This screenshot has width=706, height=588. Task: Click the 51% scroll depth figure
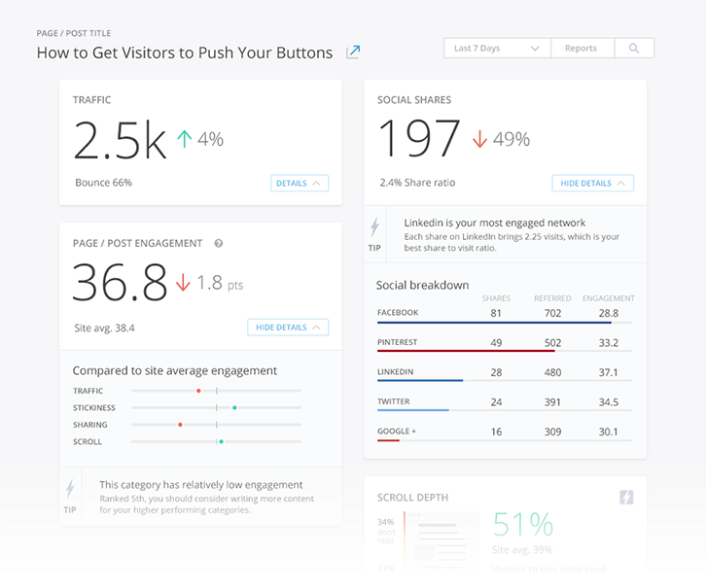click(x=523, y=525)
